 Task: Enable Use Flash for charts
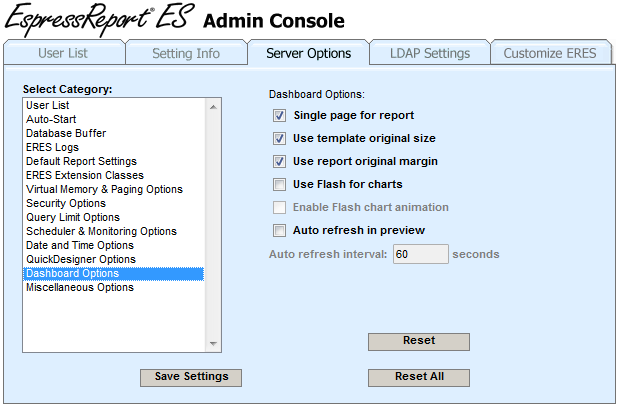pyautogui.click(x=279, y=184)
